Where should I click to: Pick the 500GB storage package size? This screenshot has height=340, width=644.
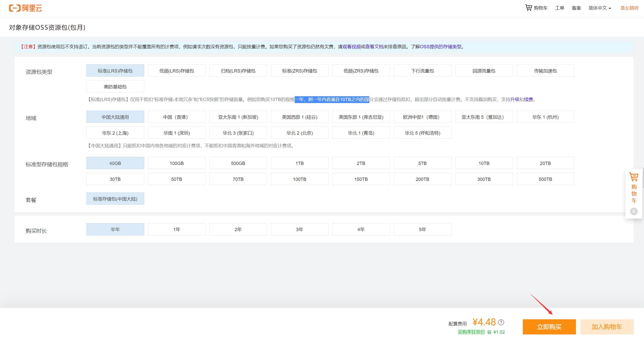coord(238,163)
